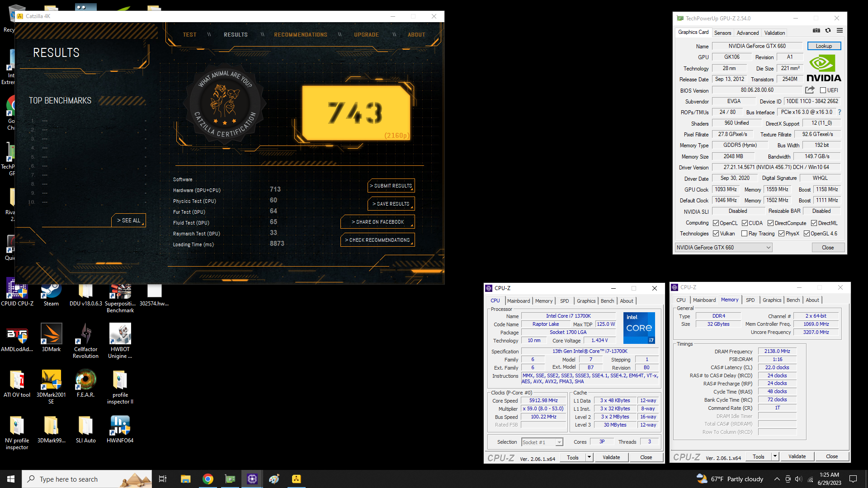
Task: Click CHECK RECOMMENDATIONS button
Action: pyautogui.click(x=377, y=240)
